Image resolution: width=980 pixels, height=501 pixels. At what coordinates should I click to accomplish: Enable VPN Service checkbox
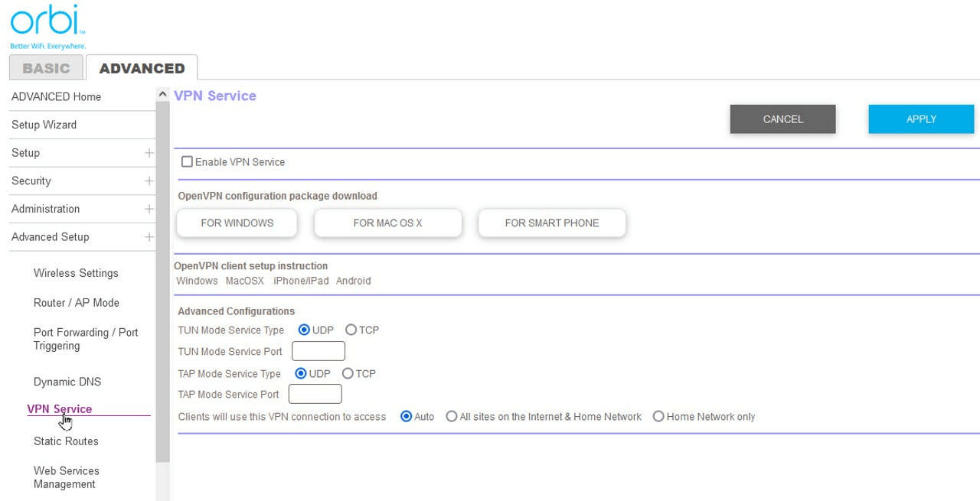point(187,162)
